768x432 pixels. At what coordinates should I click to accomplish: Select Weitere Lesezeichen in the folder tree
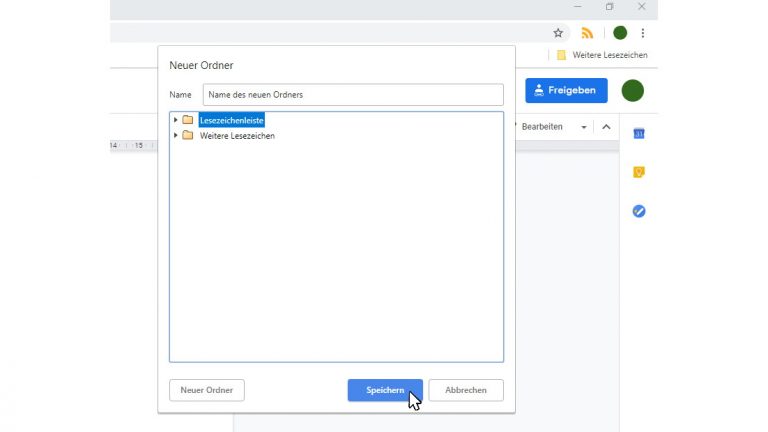pyautogui.click(x=237, y=135)
